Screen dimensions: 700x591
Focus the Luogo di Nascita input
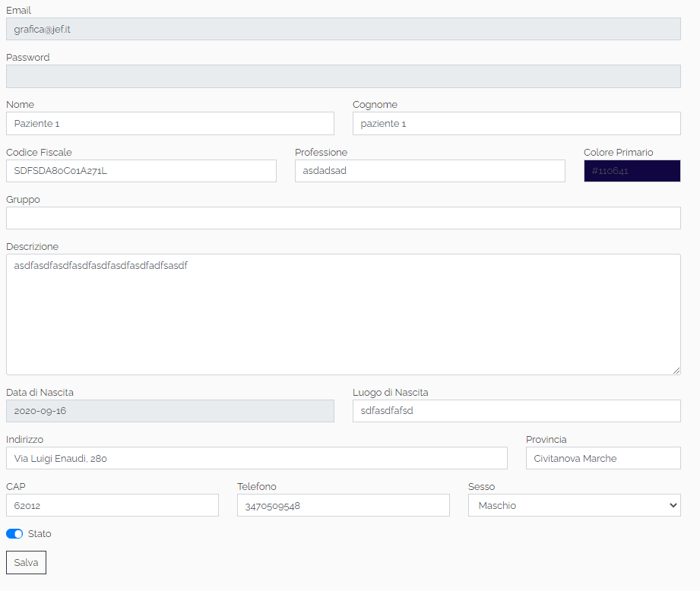(x=516, y=411)
